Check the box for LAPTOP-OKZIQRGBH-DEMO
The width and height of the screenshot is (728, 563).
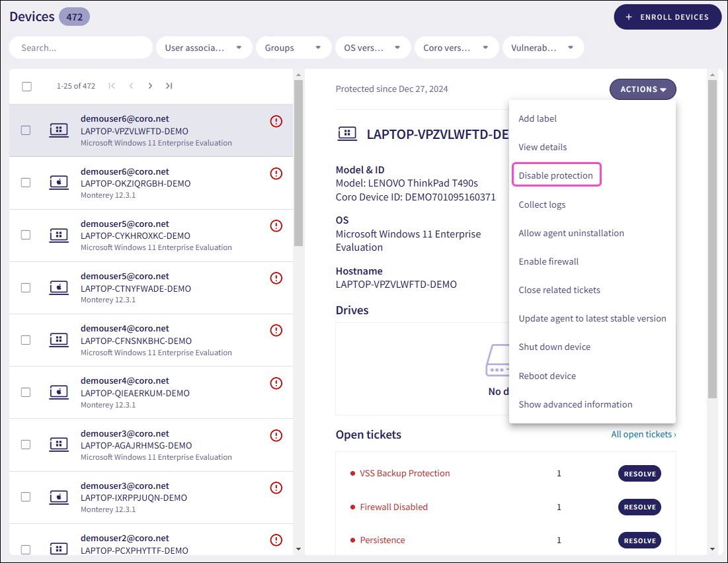point(26,183)
